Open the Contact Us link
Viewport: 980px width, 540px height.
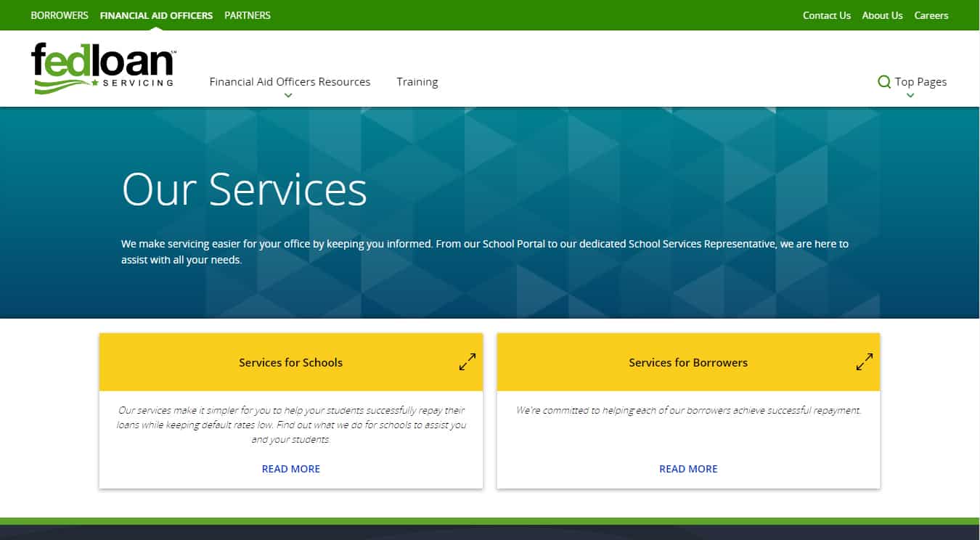827,15
